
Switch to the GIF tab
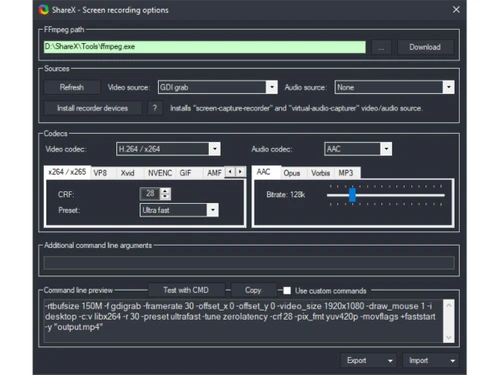[185, 173]
